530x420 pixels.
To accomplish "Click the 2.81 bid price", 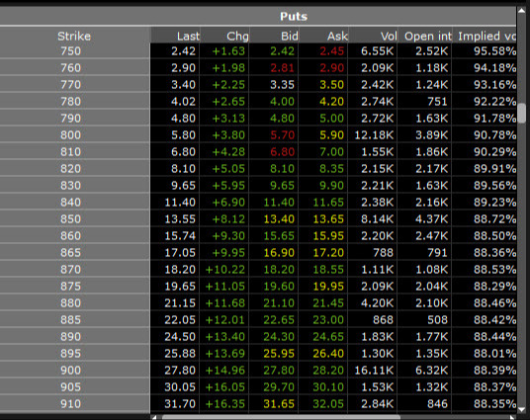I will point(282,68).
